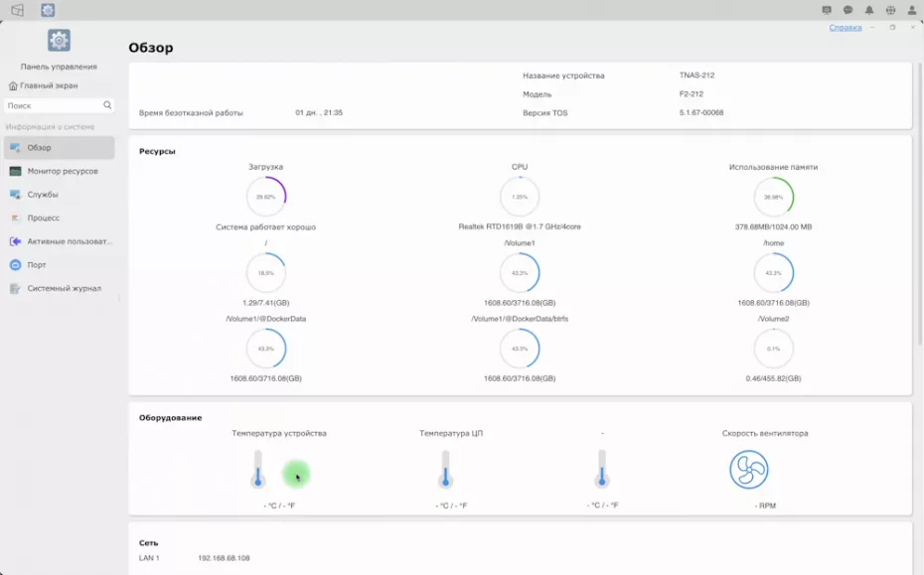Open the Справка help link
Viewport: 924px width, 575px height.
(845, 28)
